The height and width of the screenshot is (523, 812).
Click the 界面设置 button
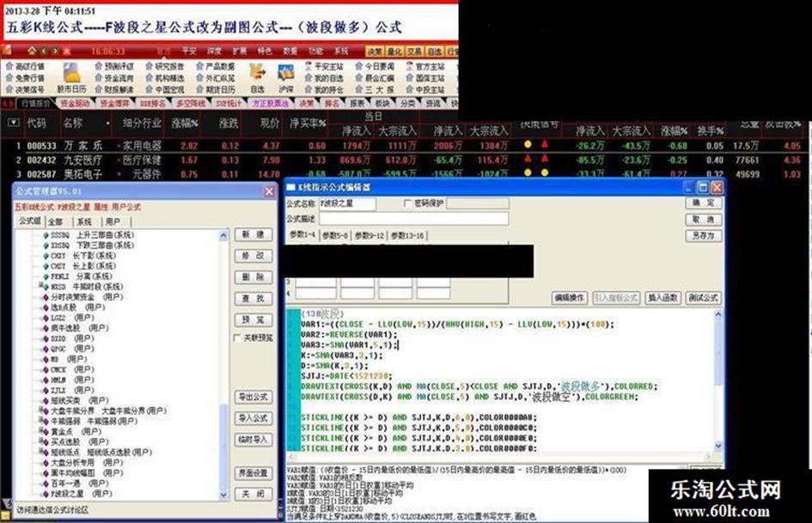point(253,473)
